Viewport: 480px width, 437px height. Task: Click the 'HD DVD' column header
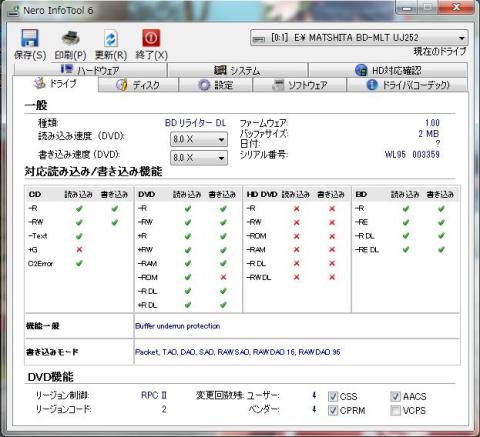[x=262, y=194]
